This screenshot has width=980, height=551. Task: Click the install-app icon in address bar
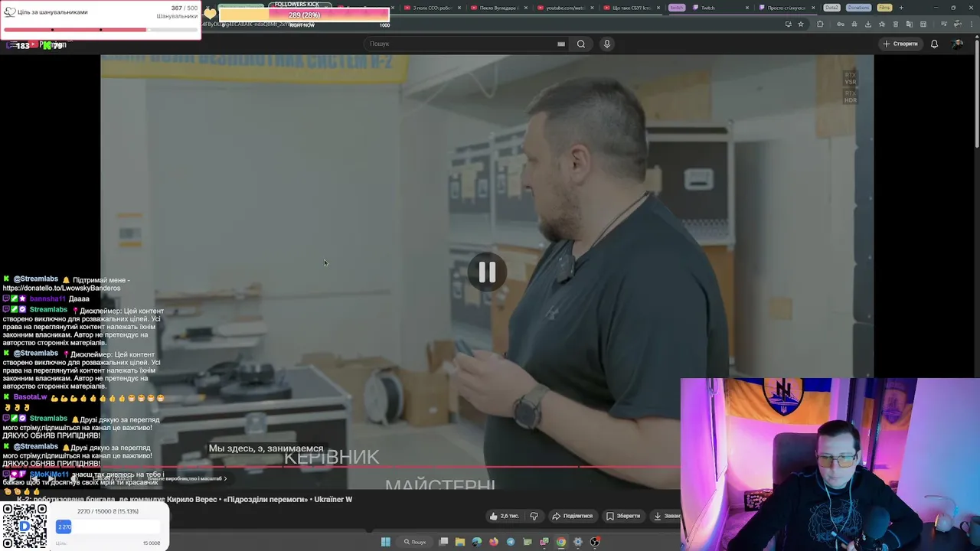click(788, 24)
